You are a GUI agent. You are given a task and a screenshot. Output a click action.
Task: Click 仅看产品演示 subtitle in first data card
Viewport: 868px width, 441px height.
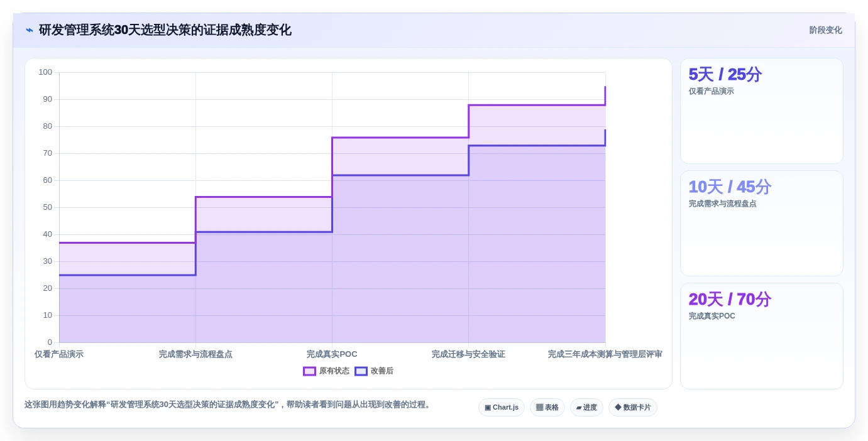711,91
